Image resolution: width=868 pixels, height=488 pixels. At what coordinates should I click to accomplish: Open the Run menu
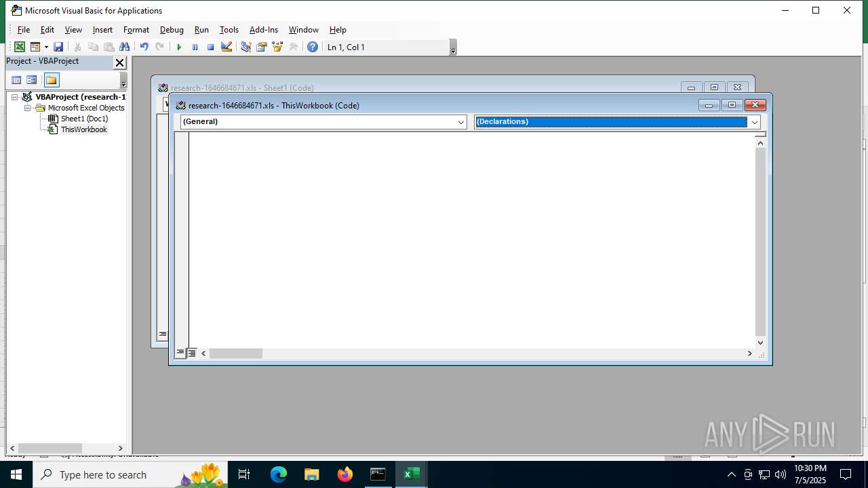[x=201, y=30]
